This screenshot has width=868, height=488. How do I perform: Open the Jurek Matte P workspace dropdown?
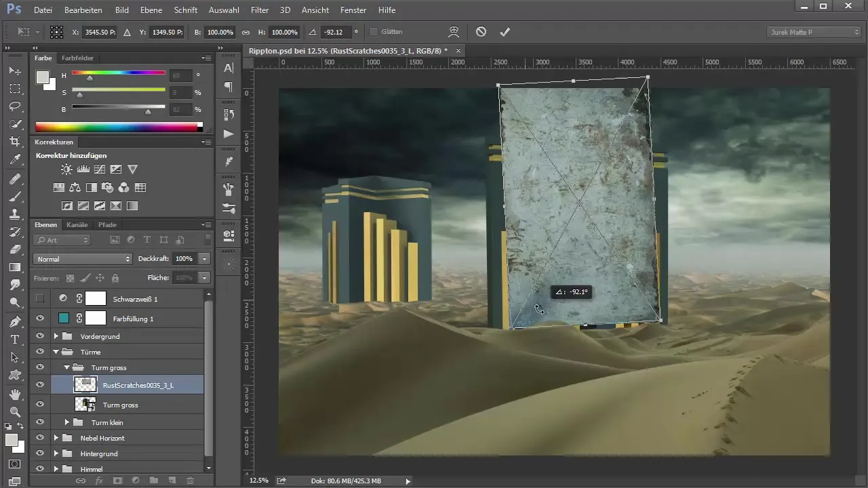coord(814,32)
